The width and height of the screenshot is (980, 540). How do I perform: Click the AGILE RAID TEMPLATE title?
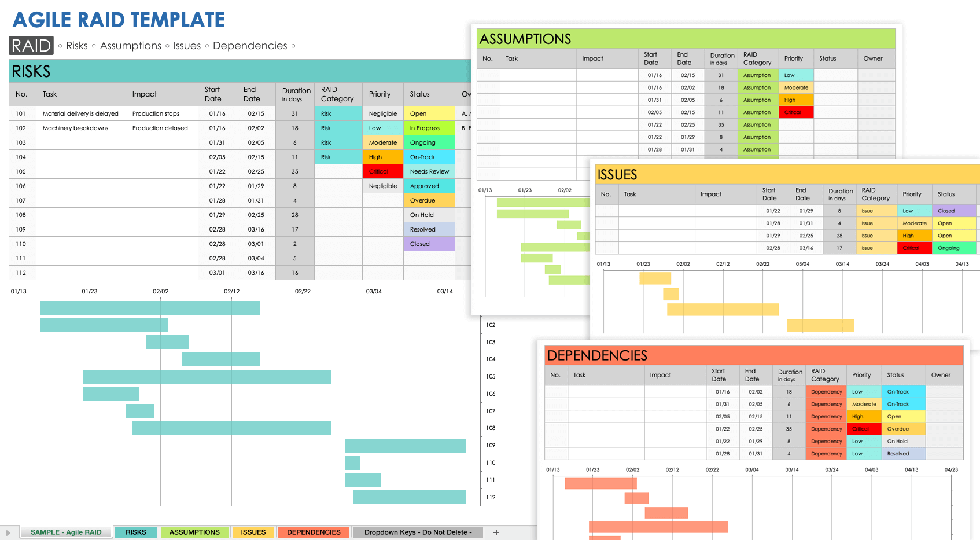click(119, 20)
